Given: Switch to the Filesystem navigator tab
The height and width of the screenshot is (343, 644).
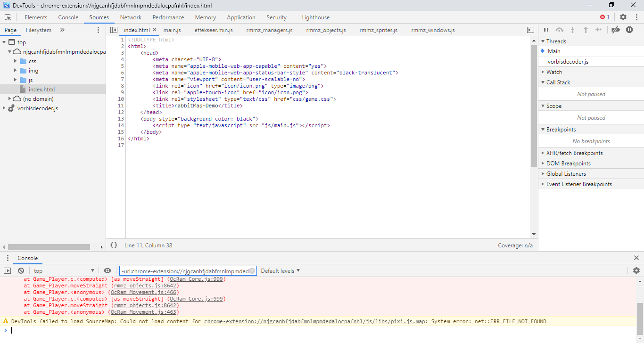Looking at the screenshot, I should (39, 30).
